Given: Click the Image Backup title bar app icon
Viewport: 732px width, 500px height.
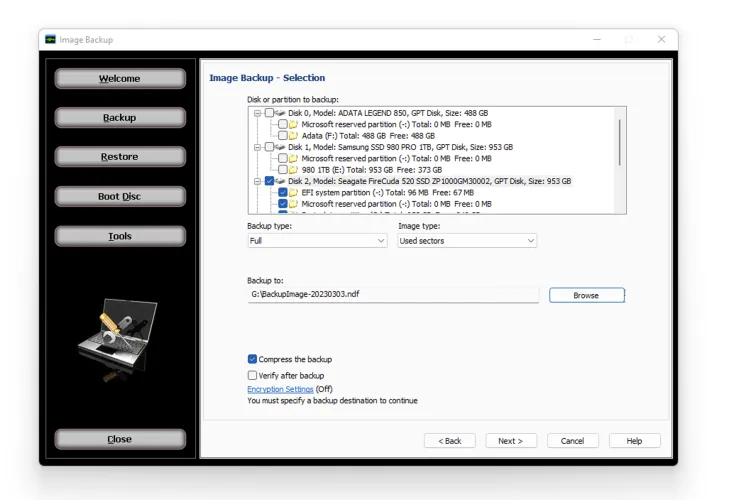Looking at the screenshot, I should click(x=50, y=40).
